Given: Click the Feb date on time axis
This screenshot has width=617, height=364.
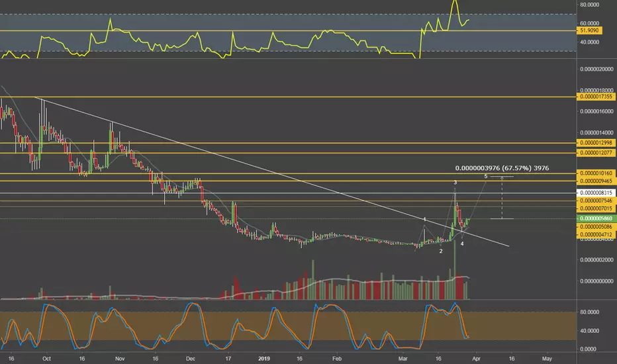Looking at the screenshot, I should (337, 359).
